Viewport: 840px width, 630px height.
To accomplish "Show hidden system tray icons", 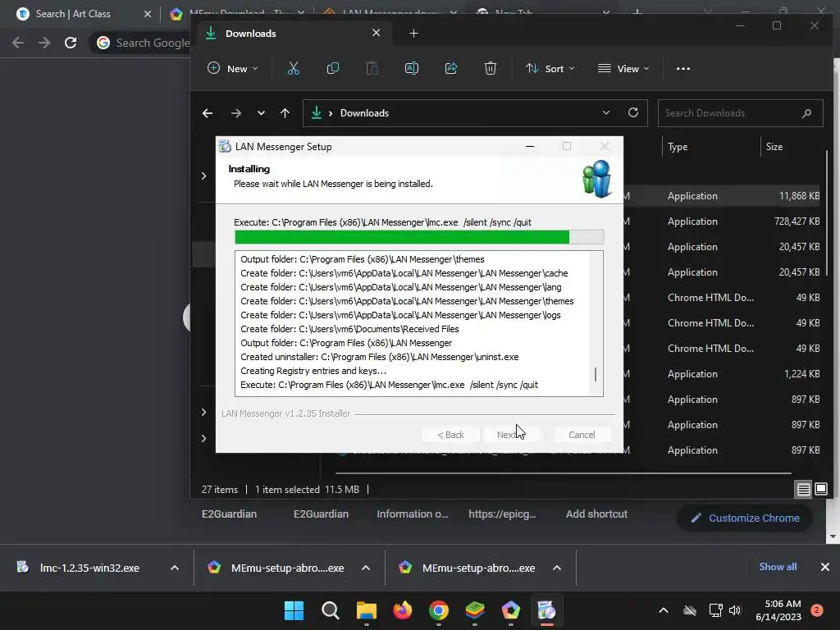I will [663, 610].
